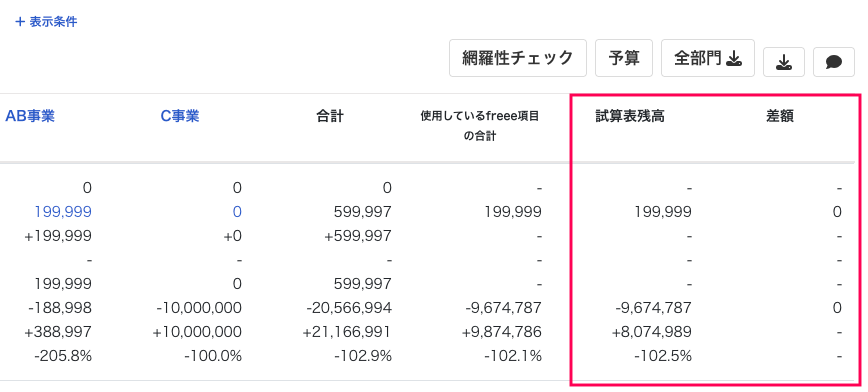Click the blue 199,999 value under AB事業
Viewport: 868px width, 392px height.
[63, 212]
